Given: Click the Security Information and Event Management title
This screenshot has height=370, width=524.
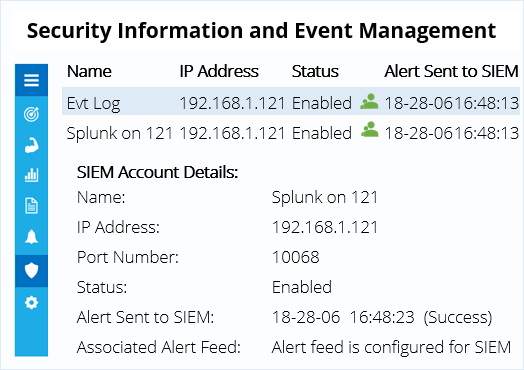Looking at the screenshot, I should pyautogui.click(x=261, y=31).
